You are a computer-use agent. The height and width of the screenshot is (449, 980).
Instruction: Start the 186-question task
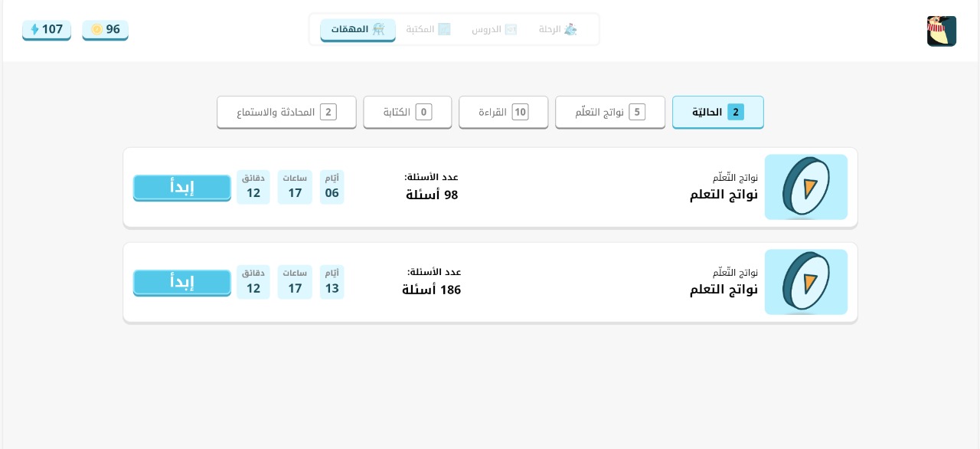[182, 282]
